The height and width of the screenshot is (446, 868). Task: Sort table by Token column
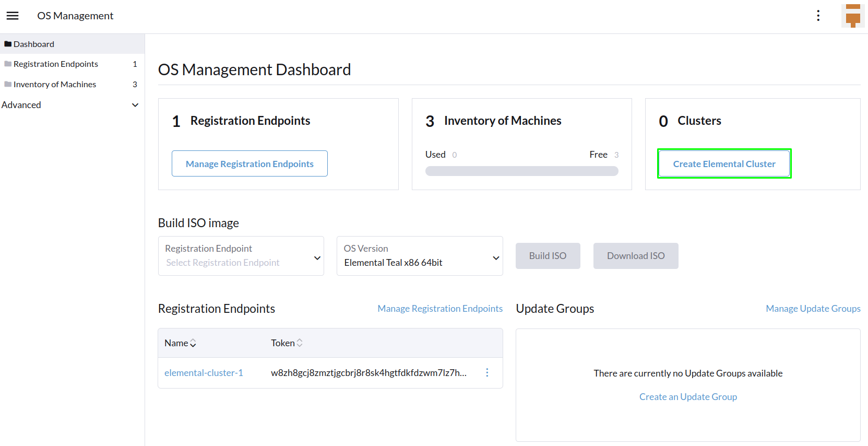click(x=287, y=343)
